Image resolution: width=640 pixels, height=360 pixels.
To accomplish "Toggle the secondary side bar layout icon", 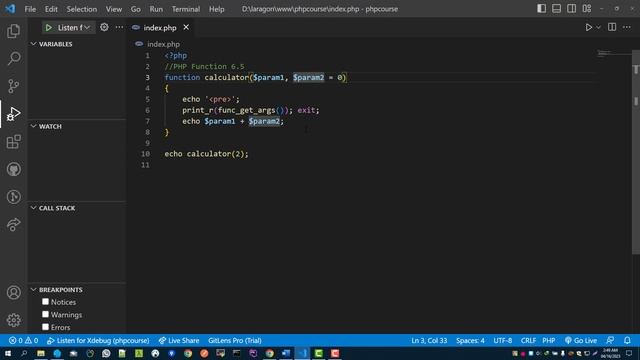I will (571, 9).
